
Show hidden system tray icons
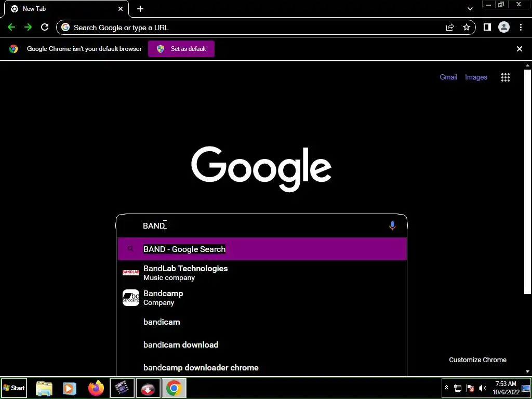click(x=446, y=388)
